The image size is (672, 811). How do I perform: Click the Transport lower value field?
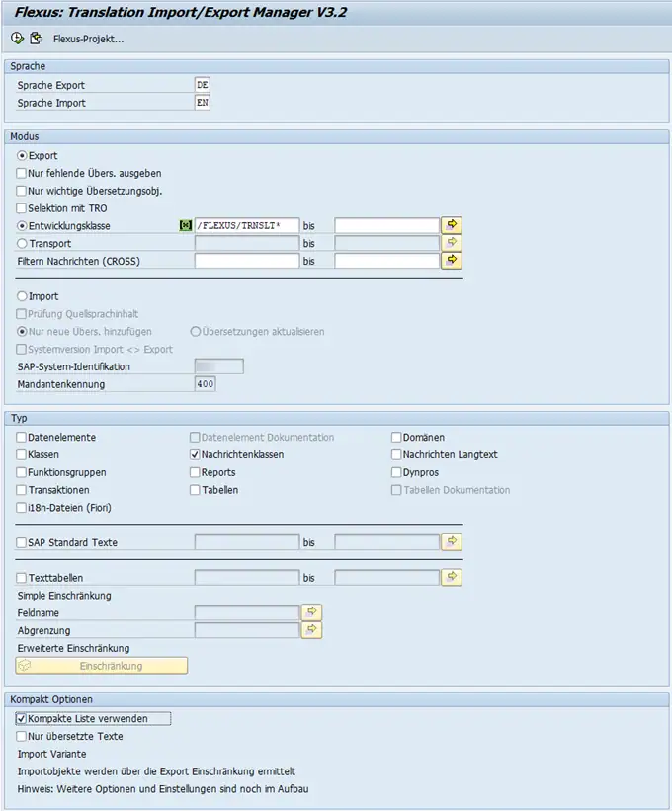click(x=247, y=244)
